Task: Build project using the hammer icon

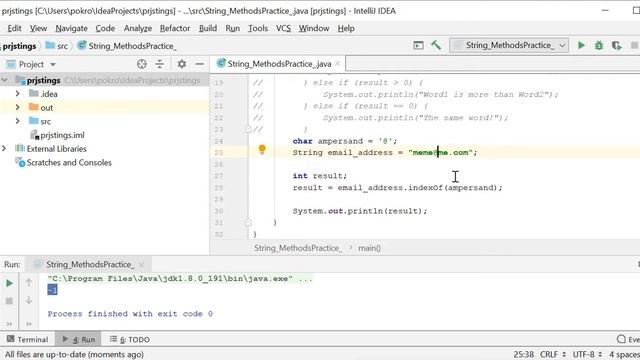Action: click(x=436, y=45)
